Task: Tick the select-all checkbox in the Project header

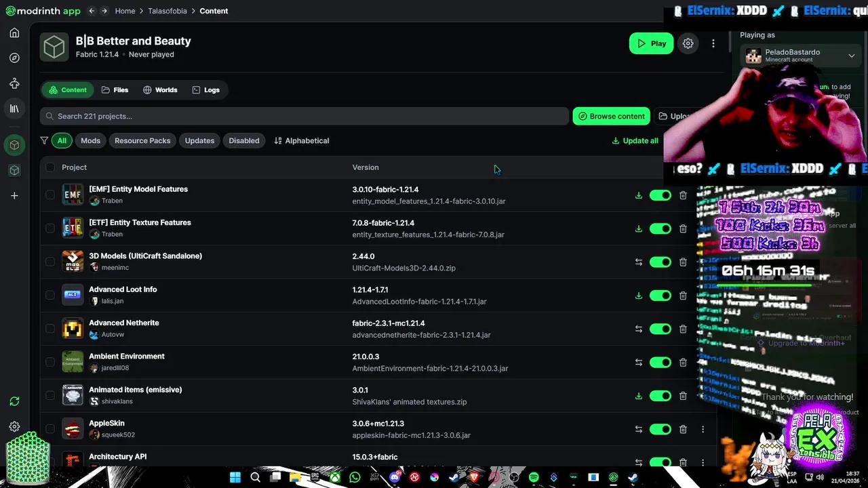Action: tap(50, 167)
